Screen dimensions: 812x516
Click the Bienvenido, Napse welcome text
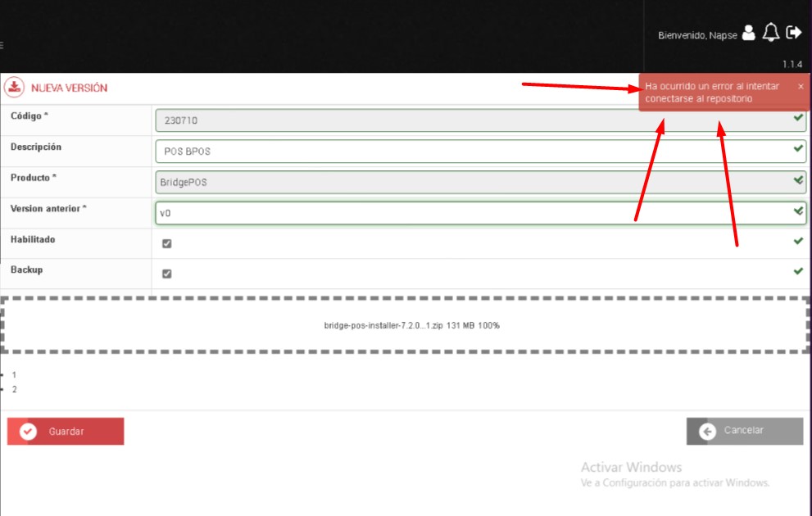click(x=696, y=35)
